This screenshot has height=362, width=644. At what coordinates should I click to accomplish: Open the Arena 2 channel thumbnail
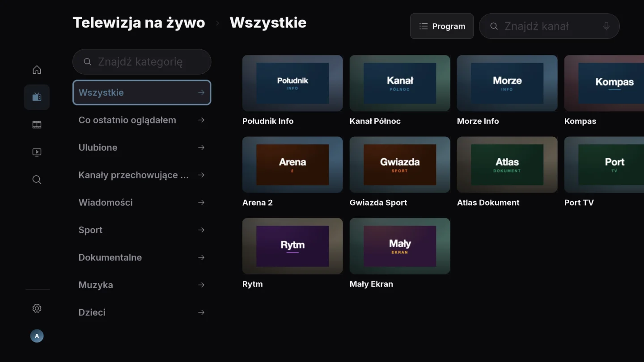[292, 164]
